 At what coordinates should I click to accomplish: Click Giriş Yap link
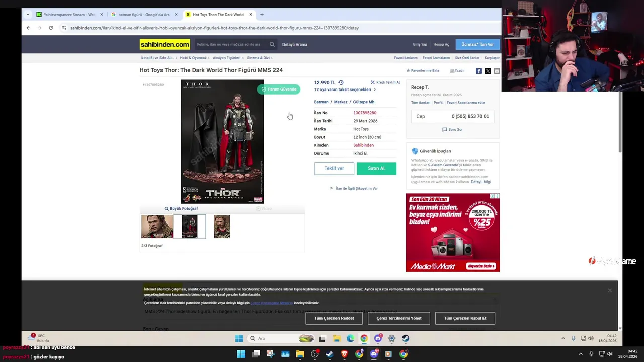420,44
